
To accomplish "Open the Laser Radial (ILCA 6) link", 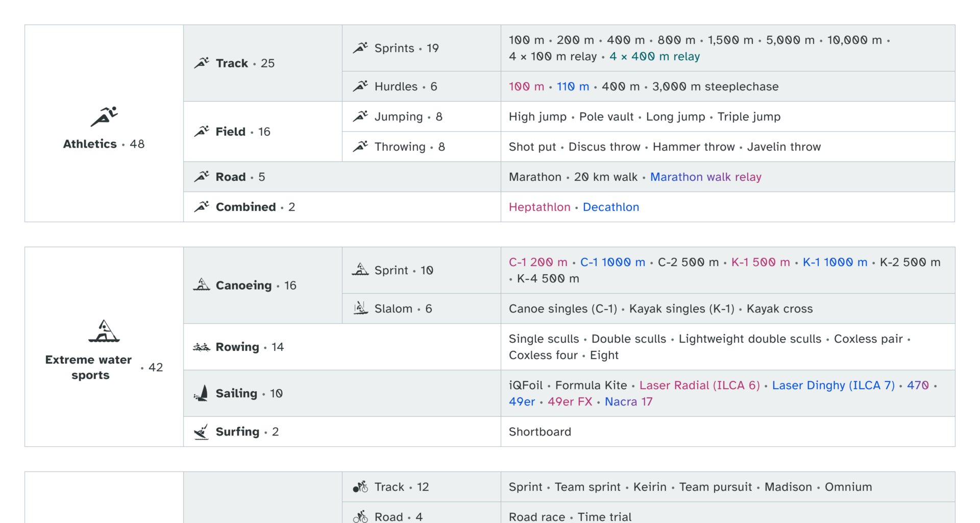I will [x=700, y=385].
